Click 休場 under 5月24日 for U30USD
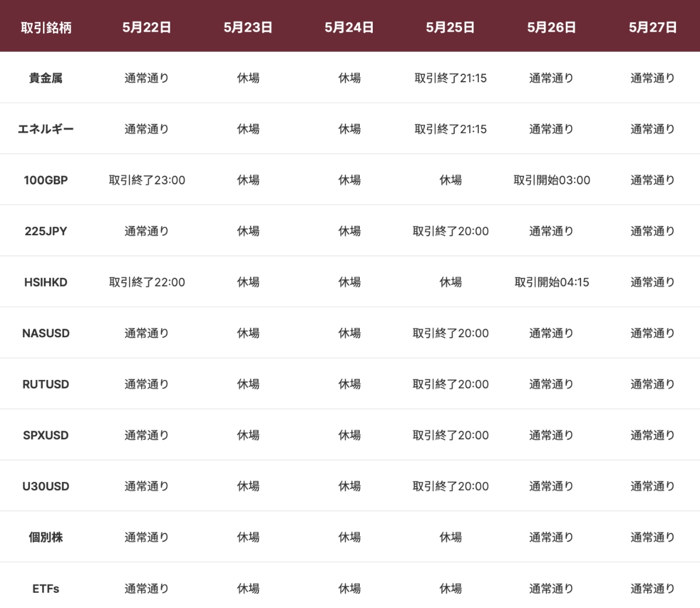The width and height of the screenshot is (700, 608). (349, 487)
